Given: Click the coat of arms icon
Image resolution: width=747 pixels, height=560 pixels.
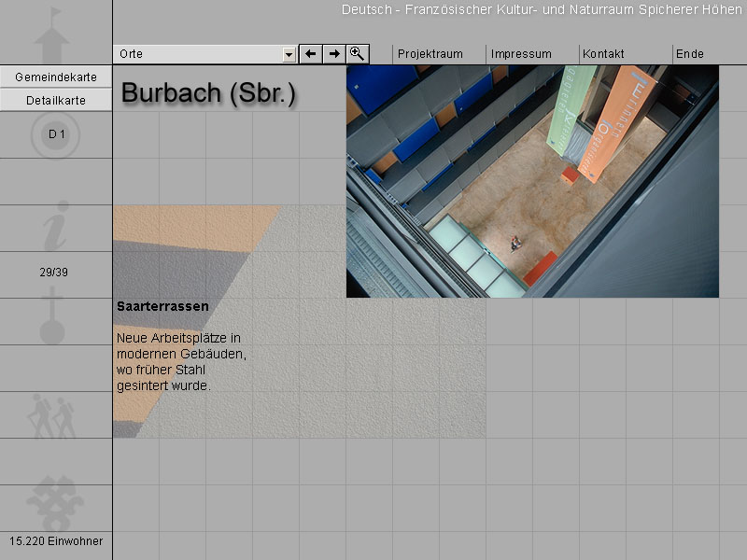Looking at the screenshot, I should click(55, 503).
